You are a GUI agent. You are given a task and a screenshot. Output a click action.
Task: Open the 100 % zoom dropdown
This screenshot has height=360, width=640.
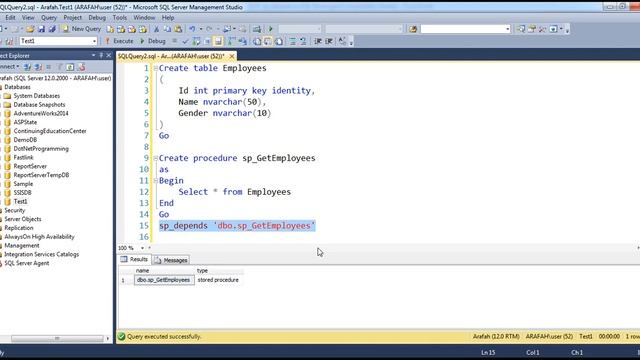[x=142, y=248]
